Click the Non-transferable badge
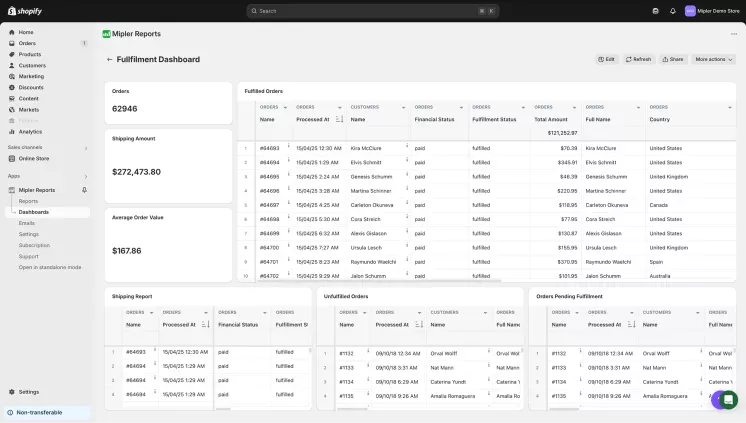Screen dimensions: 746x423 47,413
